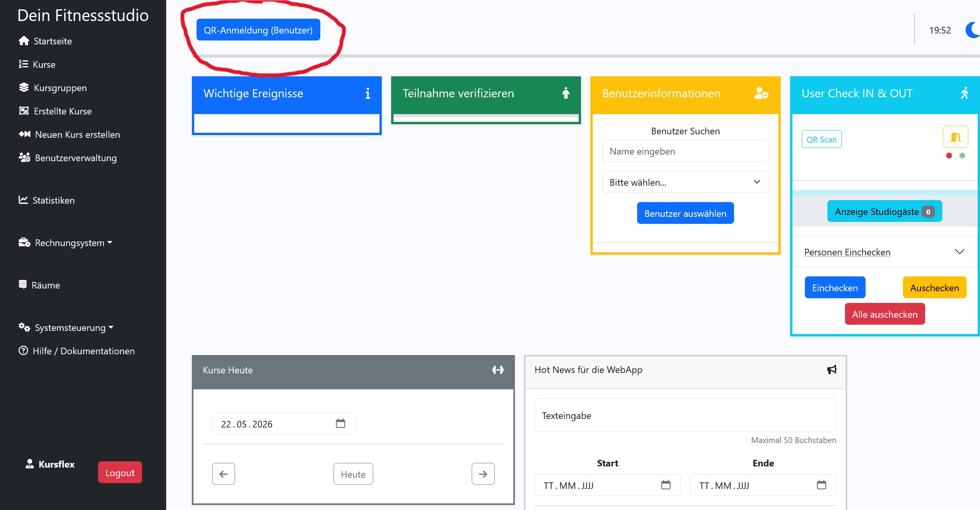Image resolution: width=980 pixels, height=510 pixels.
Task: Click the Start date field
Action: [608, 485]
